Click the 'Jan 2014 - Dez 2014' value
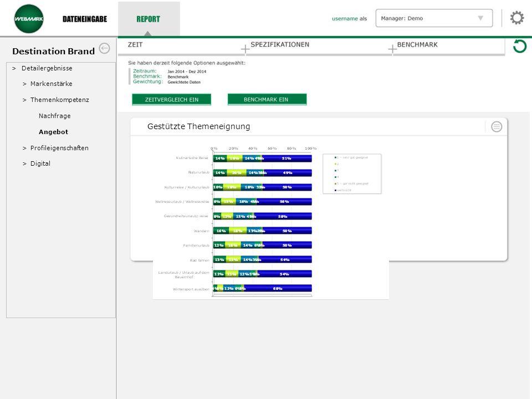The width and height of the screenshot is (532, 399). pos(187,71)
